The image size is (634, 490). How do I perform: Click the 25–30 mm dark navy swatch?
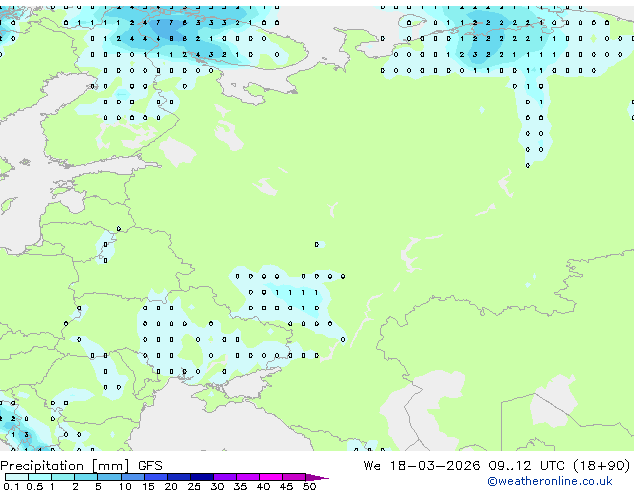202,477
